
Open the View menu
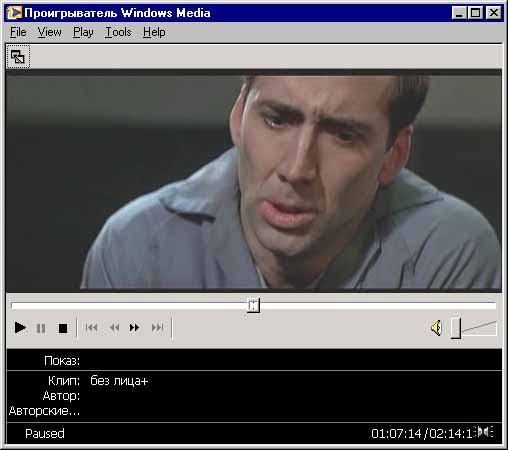pos(49,32)
